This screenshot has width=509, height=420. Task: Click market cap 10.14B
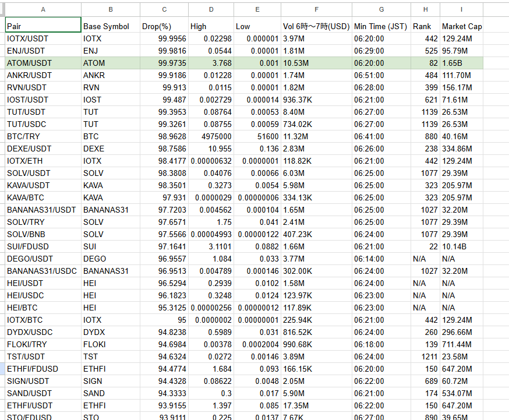click(461, 246)
